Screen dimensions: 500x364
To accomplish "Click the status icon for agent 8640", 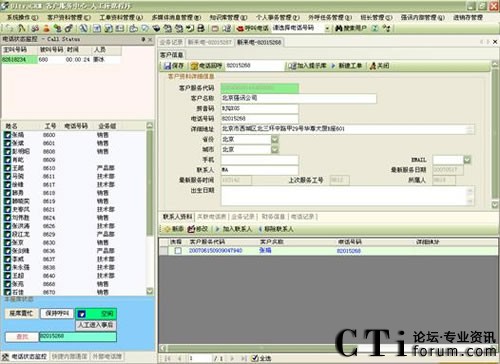I will (7, 276).
